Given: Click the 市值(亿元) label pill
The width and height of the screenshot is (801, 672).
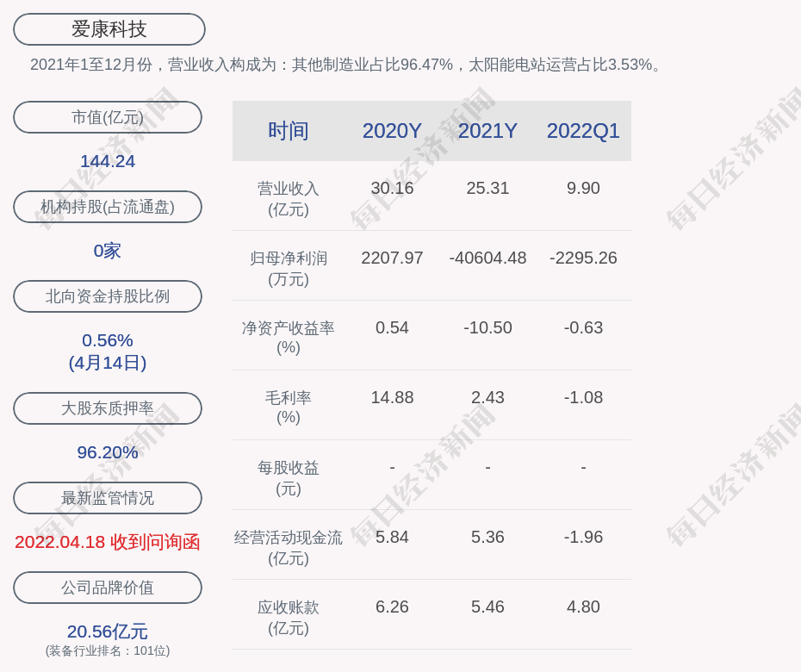Looking at the screenshot, I should click(108, 117).
